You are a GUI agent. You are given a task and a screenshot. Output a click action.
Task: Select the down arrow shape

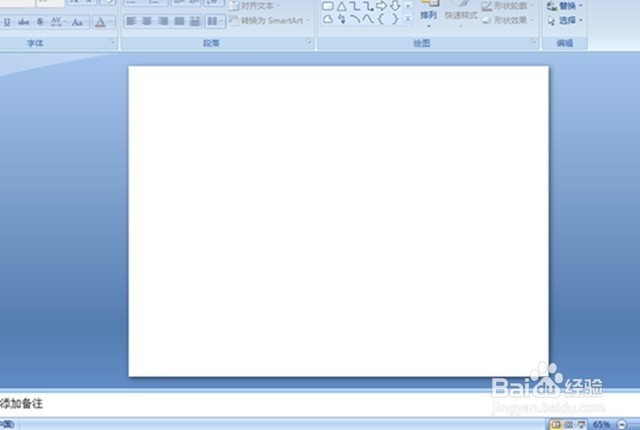[x=395, y=6]
